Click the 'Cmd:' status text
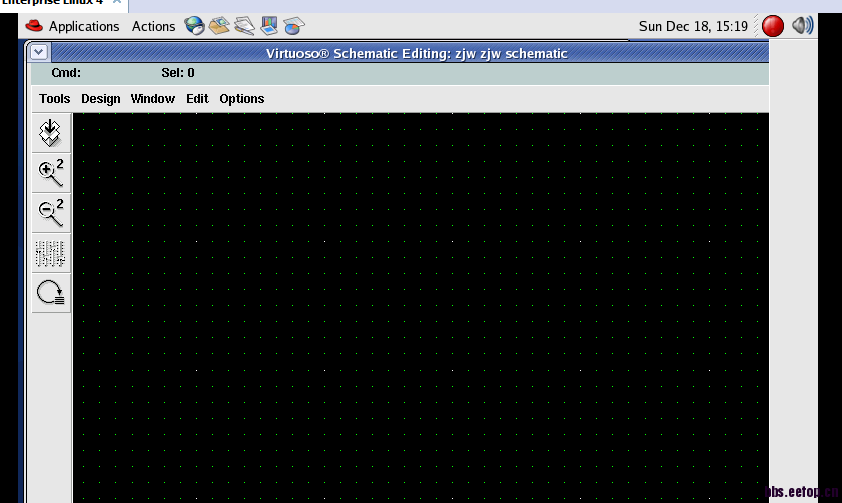This screenshot has height=503, width=842. [66, 72]
